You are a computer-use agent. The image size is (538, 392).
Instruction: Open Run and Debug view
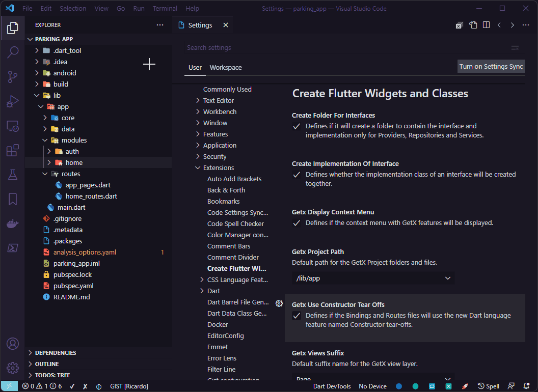[x=12, y=101]
